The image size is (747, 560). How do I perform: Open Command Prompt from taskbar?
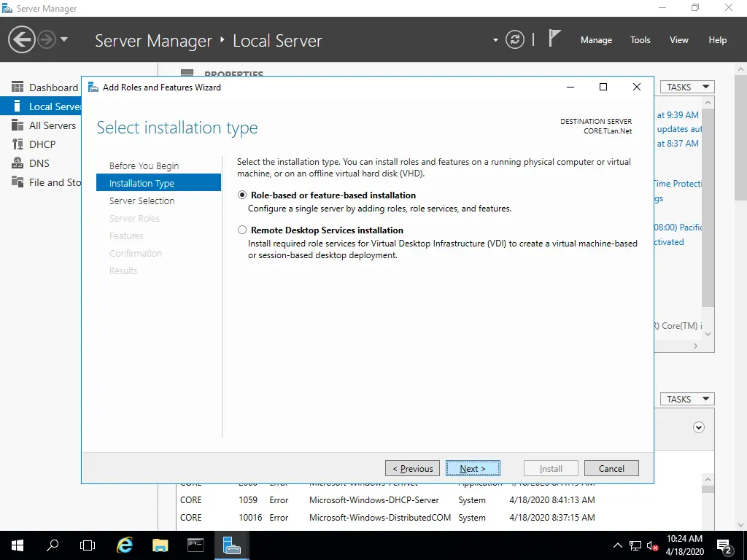coord(196,545)
